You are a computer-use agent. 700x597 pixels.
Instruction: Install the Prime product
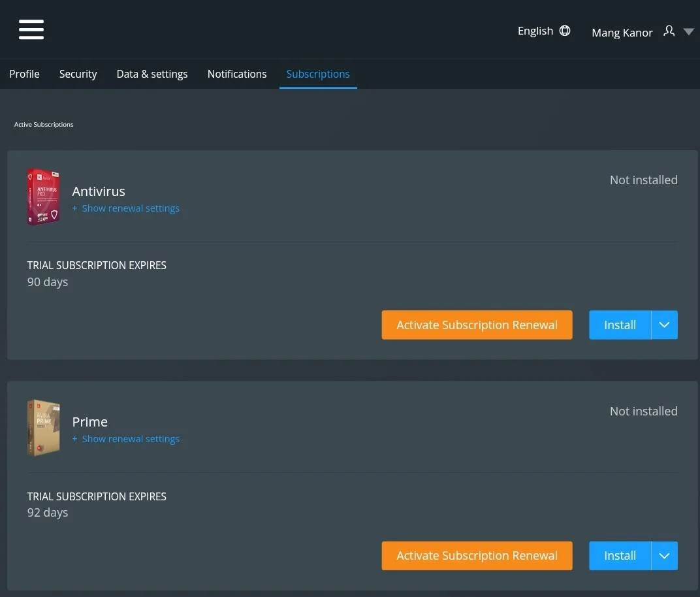(x=620, y=555)
